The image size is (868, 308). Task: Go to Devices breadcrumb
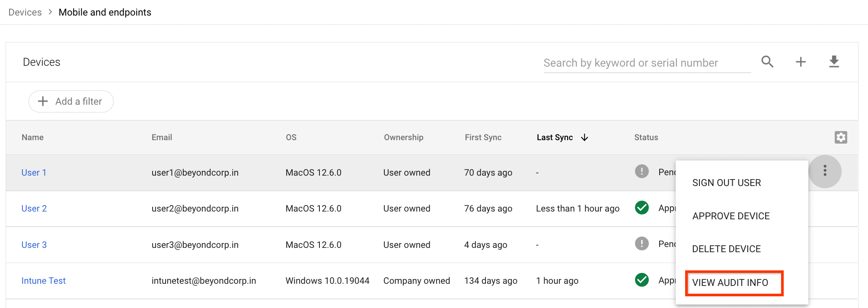pos(25,12)
